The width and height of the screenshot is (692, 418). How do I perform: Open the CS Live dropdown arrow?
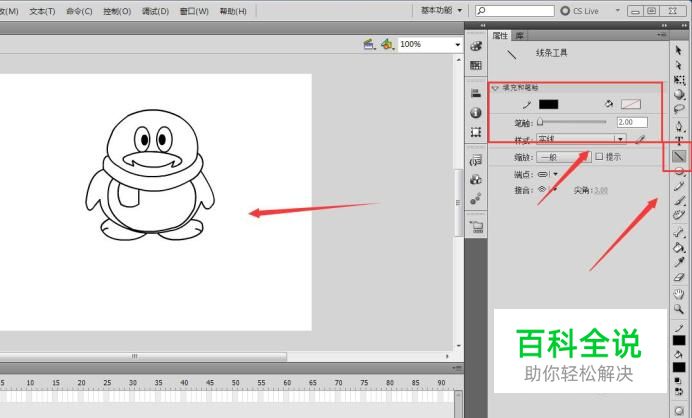(617, 11)
